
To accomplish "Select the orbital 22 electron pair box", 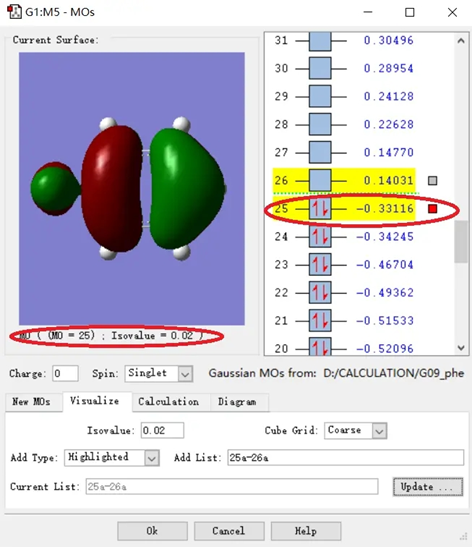I will pos(320,292).
